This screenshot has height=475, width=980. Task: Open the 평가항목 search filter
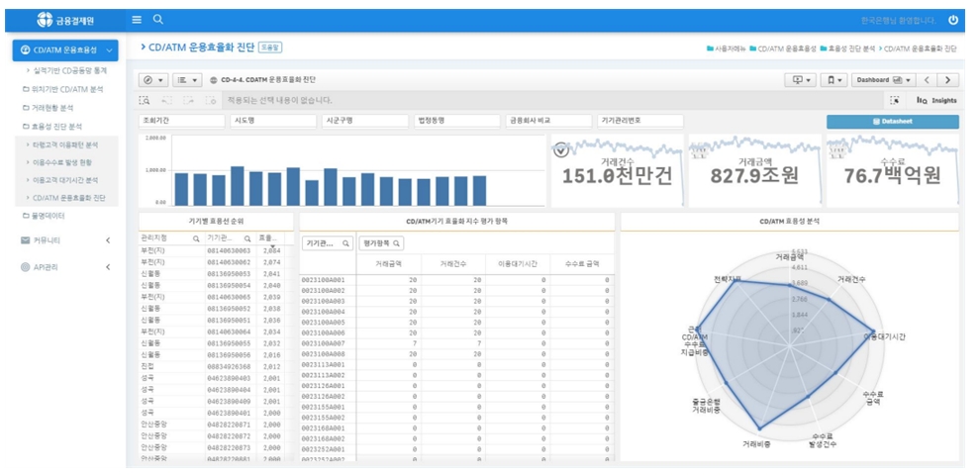tap(381, 242)
